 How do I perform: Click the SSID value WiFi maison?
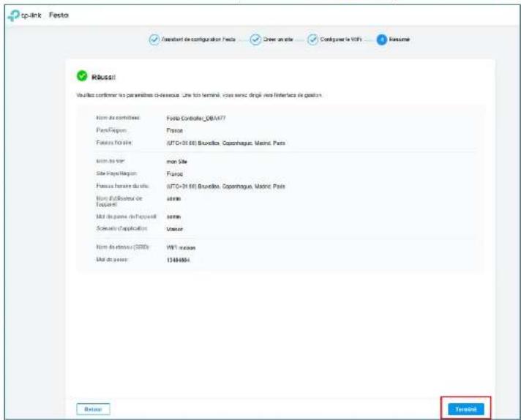pos(181,248)
